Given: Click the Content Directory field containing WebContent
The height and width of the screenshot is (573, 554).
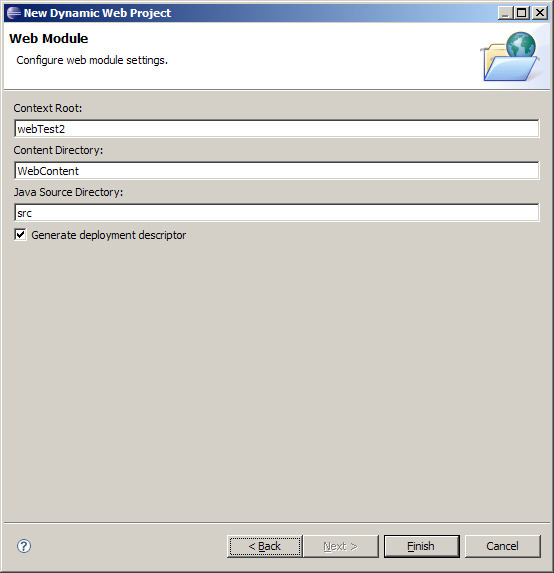Looking at the screenshot, I should (x=277, y=171).
